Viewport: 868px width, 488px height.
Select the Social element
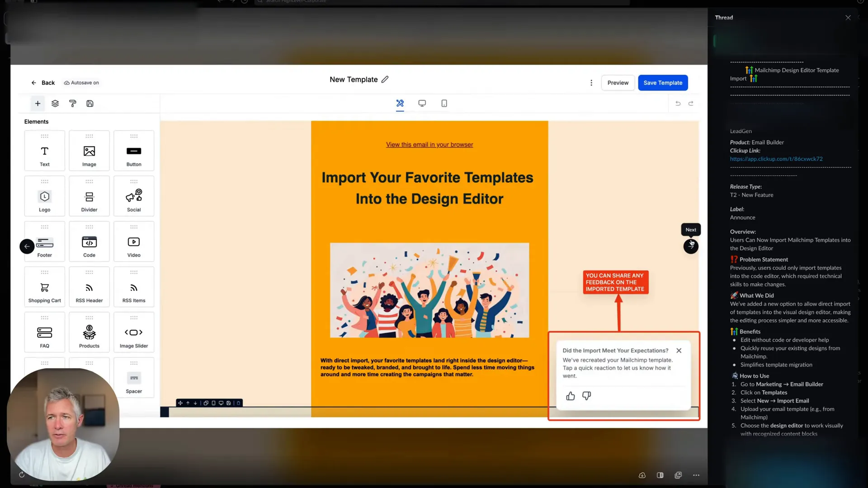[x=134, y=197]
